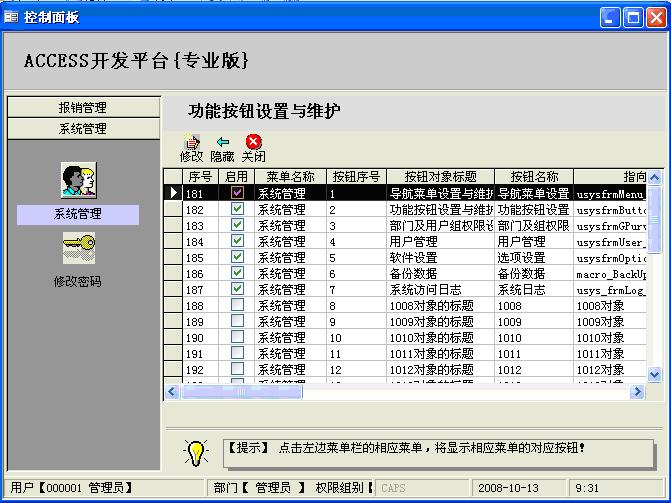Click the light bulb hint icon

(x=196, y=452)
